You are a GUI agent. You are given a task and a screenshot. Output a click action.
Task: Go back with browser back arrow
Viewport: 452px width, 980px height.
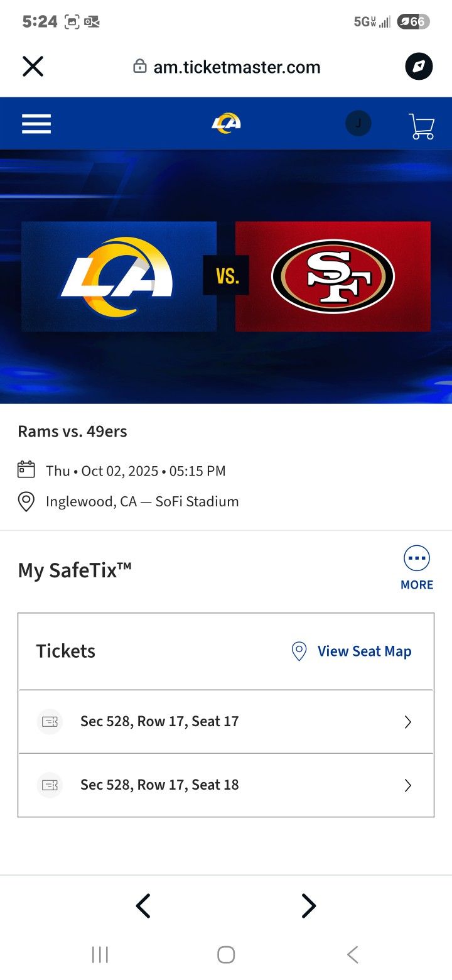pyautogui.click(x=143, y=906)
